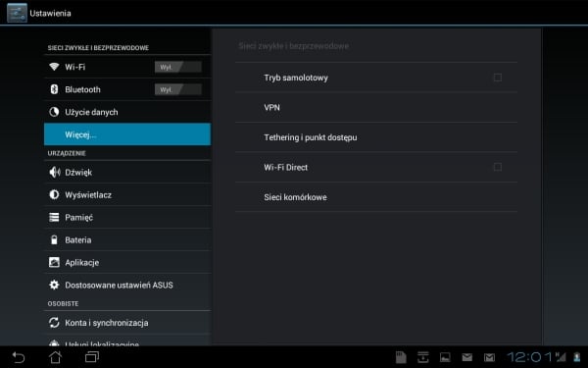Click the Wyświetlacz brightness icon
588x368 pixels.
[54, 194]
